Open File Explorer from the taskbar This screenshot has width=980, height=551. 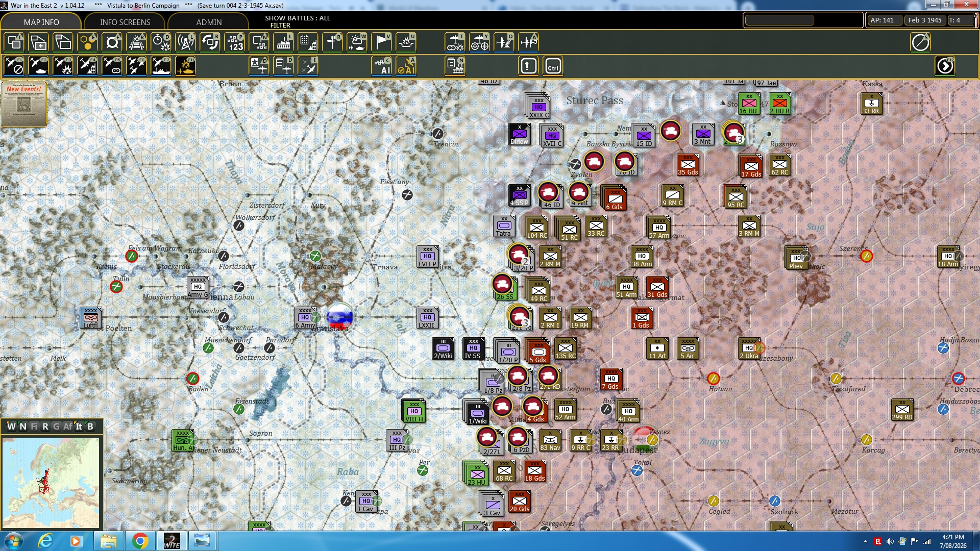[x=108, y=541]
